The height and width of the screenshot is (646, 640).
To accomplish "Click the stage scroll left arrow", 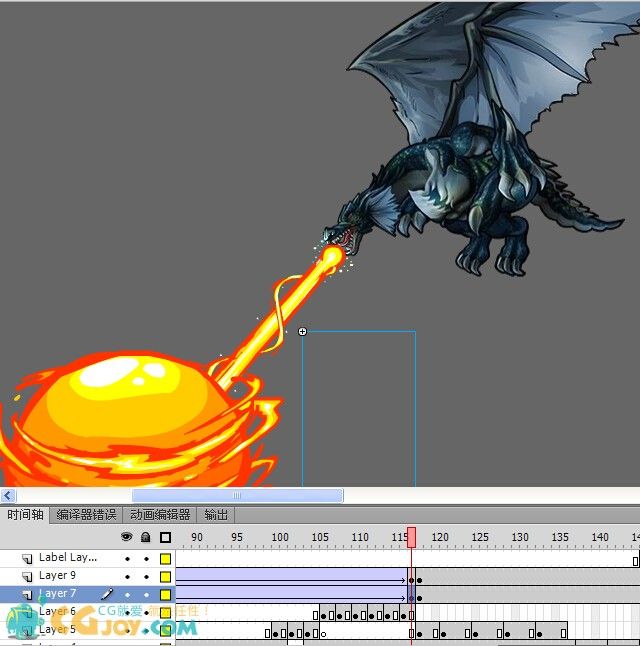I will coord(8,496).
